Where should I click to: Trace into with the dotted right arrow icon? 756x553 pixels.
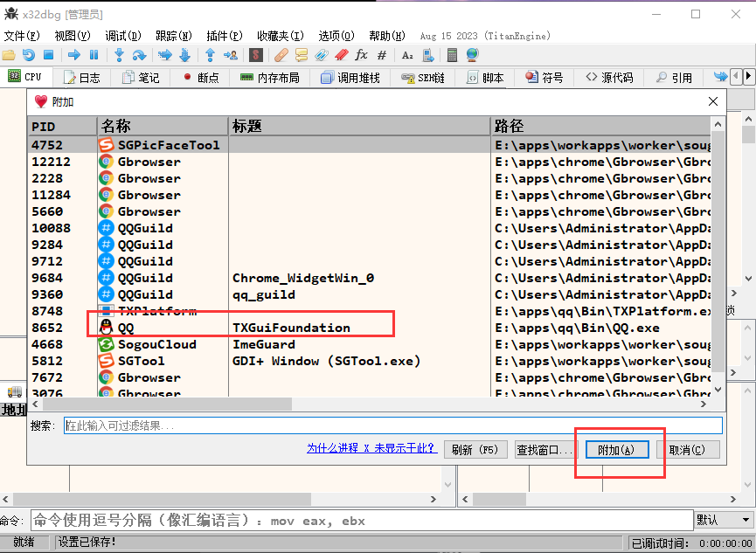165,55
